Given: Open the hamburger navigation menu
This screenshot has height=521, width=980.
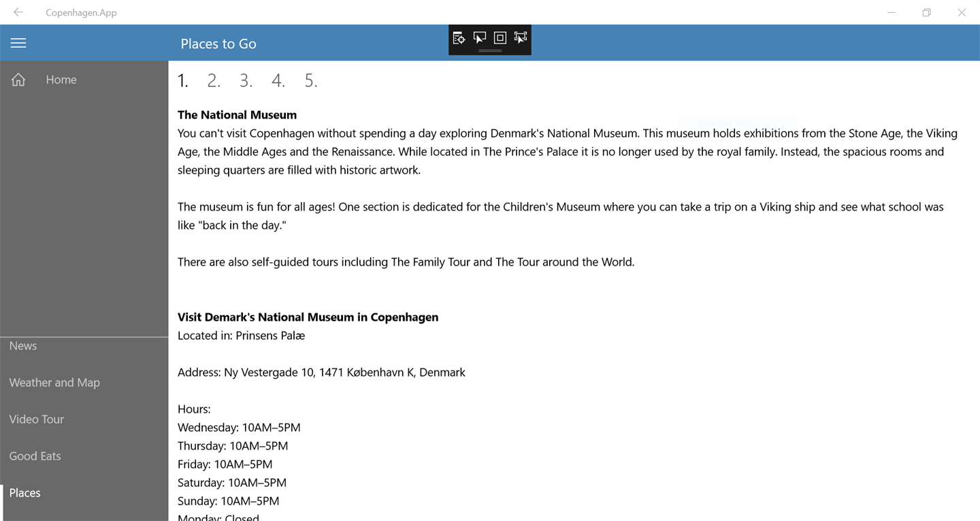Looking at the screenshot, I should [18, 43].
